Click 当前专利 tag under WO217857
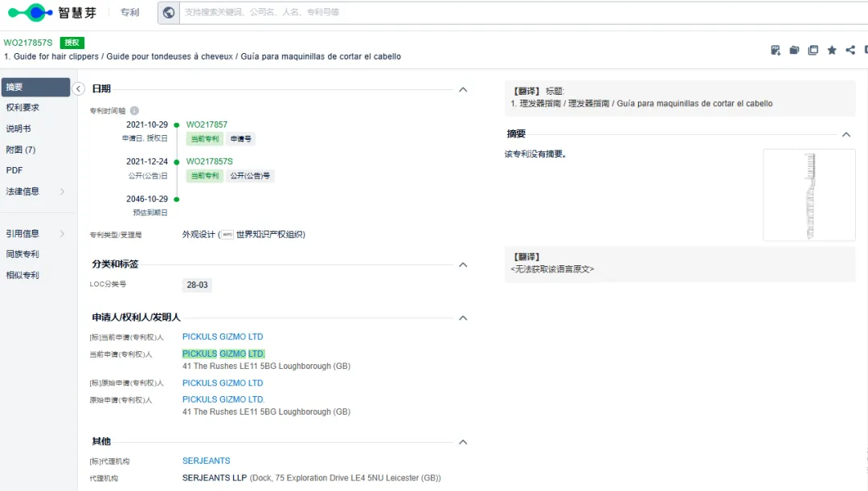 [205, 139]
